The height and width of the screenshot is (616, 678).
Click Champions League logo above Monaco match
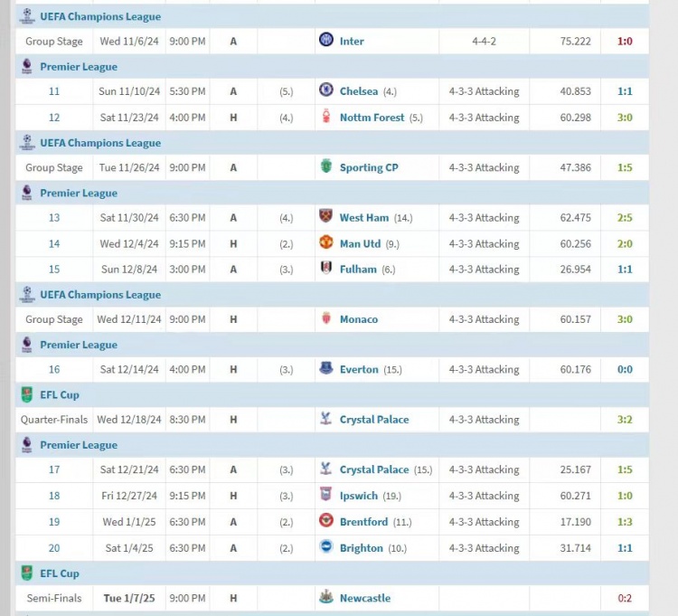point(27,294)
